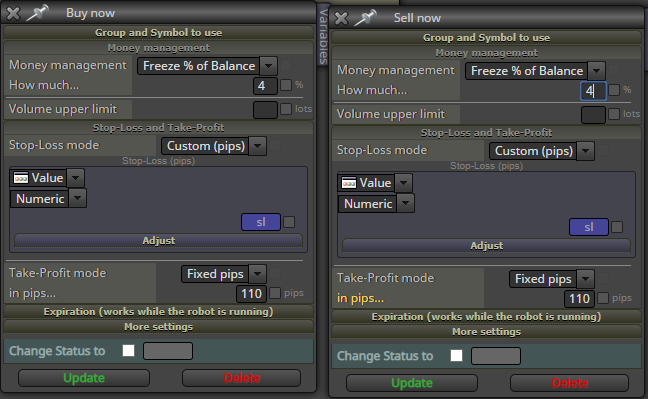
Task: Click Volume upper limit field in Sell now
Action: click(x=593, y=115)
